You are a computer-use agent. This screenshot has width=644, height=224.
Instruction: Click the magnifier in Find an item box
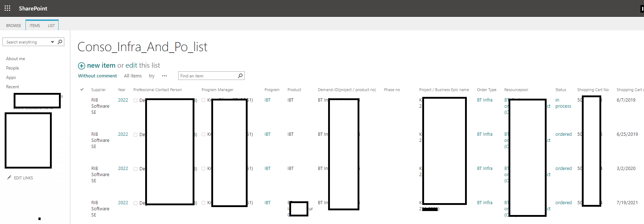click(240, 76)
